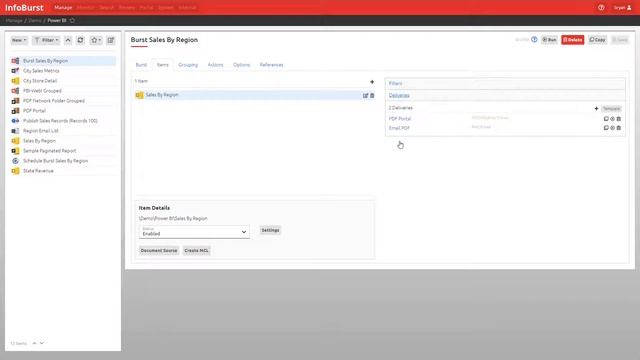This screenshot has width=640, height=360.
Task: Select Sales By Region in sidebar list
Action: 39,141
